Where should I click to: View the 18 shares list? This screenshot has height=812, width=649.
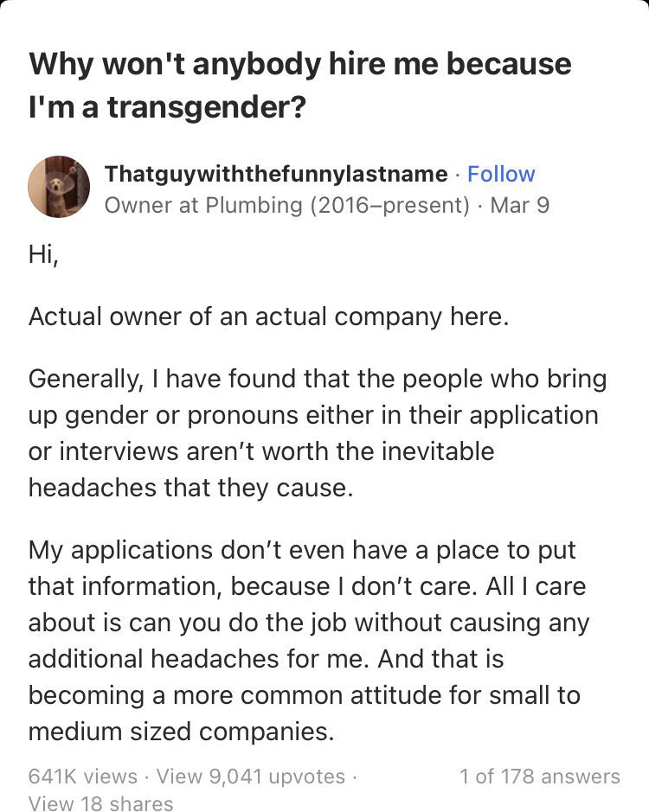(x=100, y=803)
